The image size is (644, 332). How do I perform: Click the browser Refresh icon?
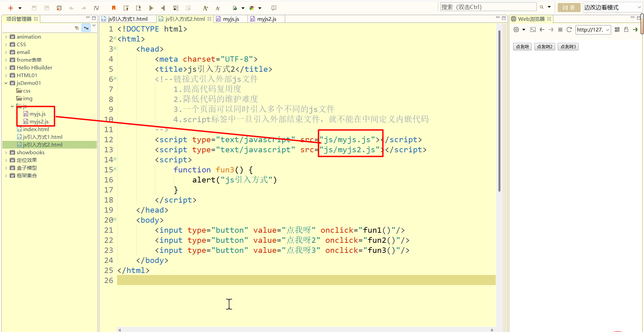569,30
